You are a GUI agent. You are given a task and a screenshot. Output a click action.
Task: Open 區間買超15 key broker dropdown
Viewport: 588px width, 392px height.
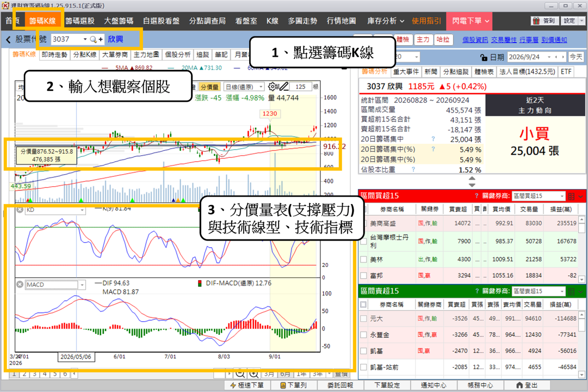point(562,196)
